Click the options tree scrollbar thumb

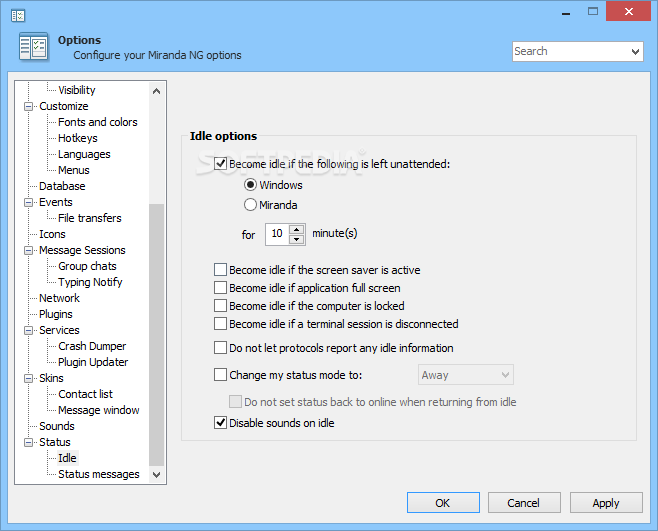pyautogui.click(x=157, y=335)
